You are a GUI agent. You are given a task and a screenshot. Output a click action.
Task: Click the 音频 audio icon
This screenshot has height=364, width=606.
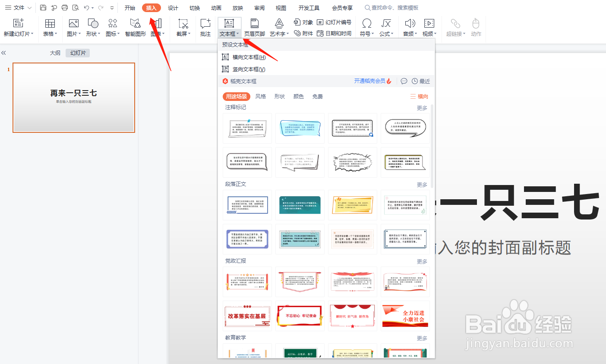[x=410, y=23]
